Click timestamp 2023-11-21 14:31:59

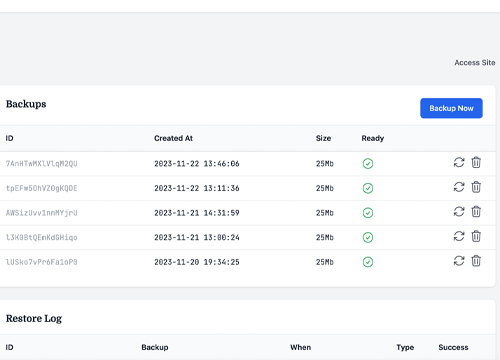point(197,213)
